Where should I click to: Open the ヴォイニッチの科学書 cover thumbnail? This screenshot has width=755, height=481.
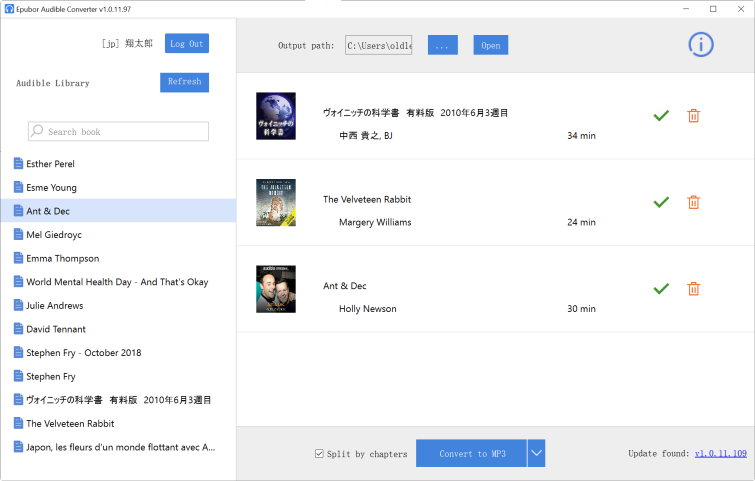click(276, 116)
